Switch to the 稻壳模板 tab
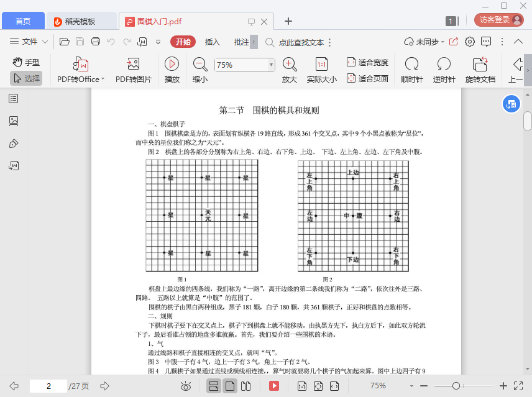Image resolution: width=532 pixels, height=397 pixels. [81, 21]
